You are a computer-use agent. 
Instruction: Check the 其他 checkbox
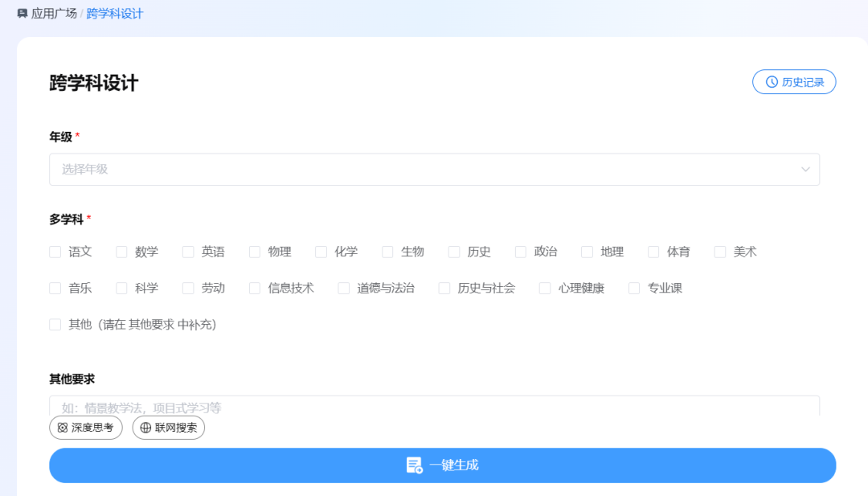tap(55, 325)
